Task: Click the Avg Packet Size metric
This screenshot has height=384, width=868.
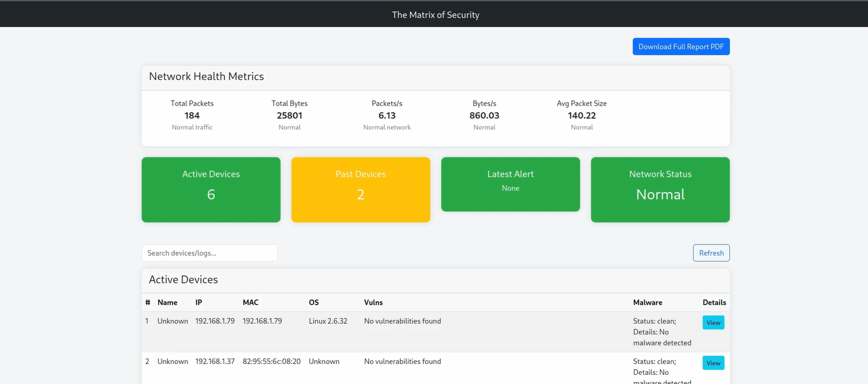Action: [582, 115]
